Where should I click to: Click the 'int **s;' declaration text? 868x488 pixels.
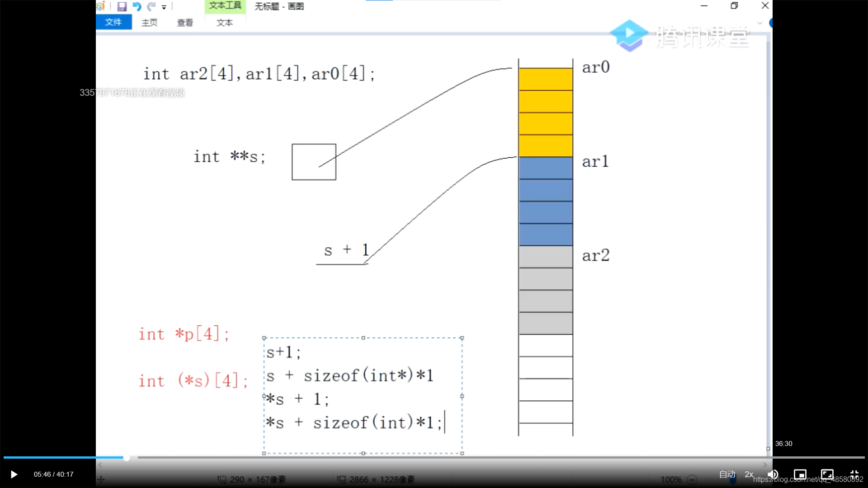(x=230, y=157)
